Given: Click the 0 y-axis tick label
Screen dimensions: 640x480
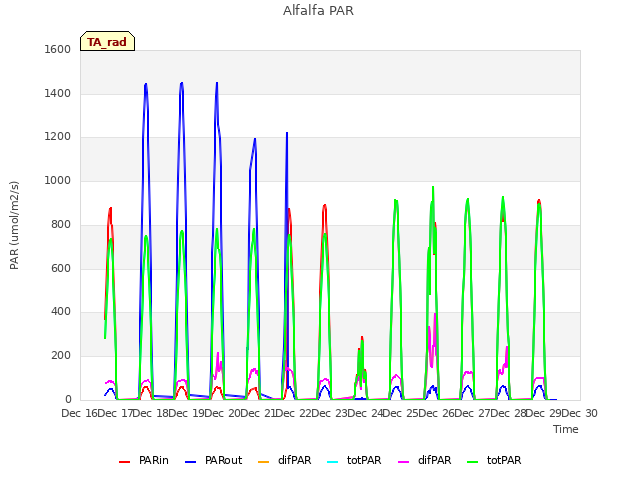Looking at the screenshot, I should click(68, 399).
